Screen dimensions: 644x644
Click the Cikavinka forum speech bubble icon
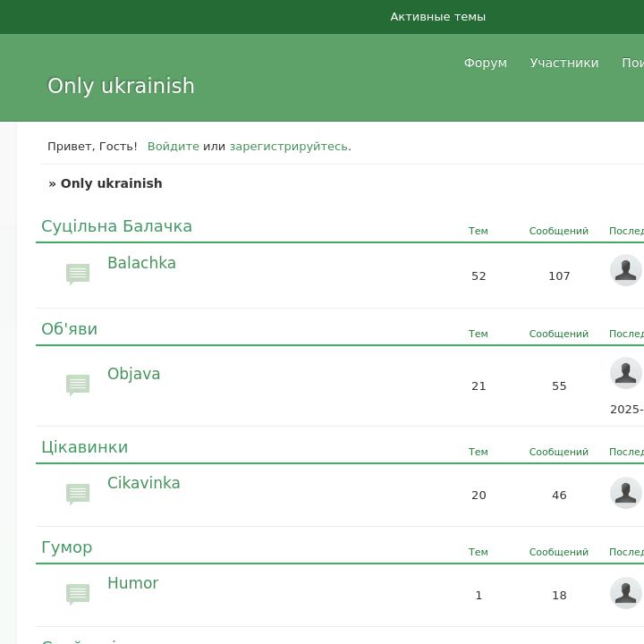point(78,494)
